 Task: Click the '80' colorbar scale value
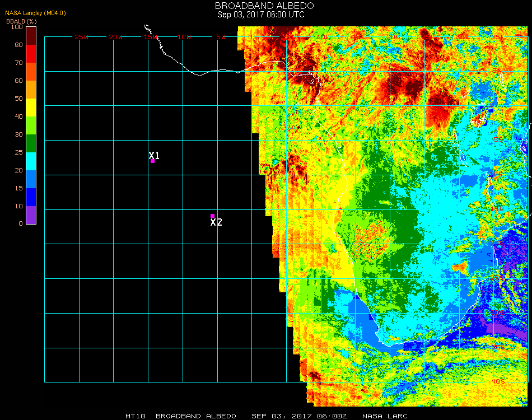point(18,45)
